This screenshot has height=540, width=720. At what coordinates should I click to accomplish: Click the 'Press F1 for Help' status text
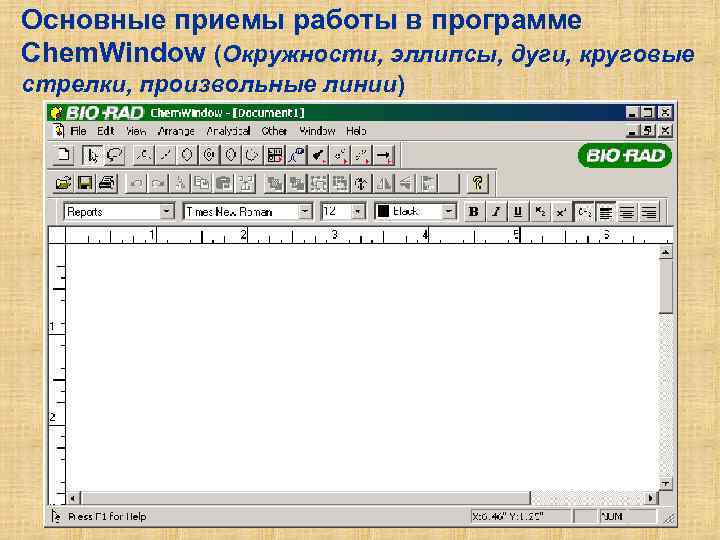coord(107,517)
